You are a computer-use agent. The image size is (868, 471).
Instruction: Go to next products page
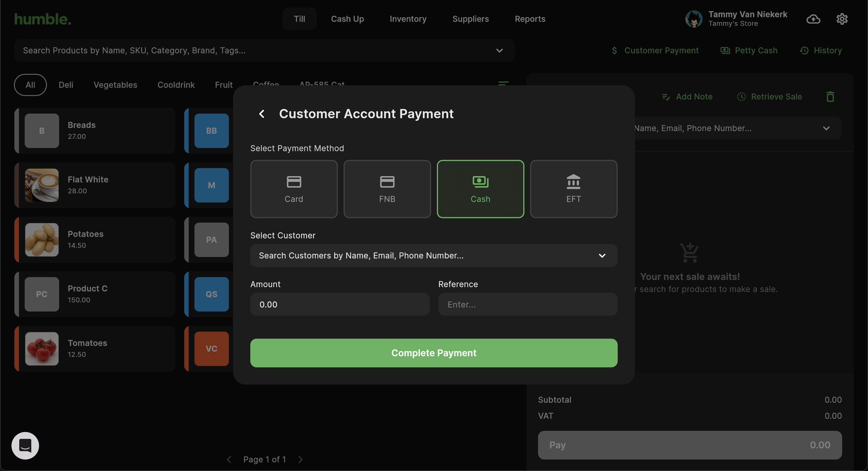tap(301, 460)
